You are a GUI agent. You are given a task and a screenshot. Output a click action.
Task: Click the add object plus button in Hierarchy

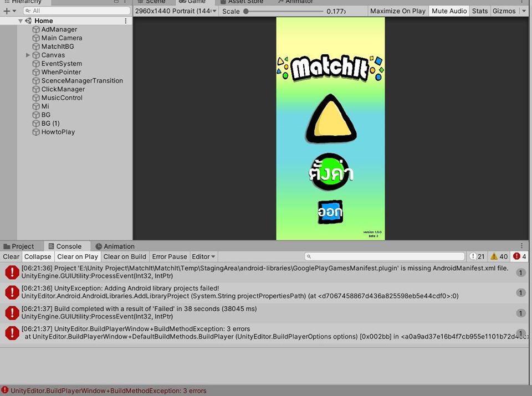pos(6,11)
